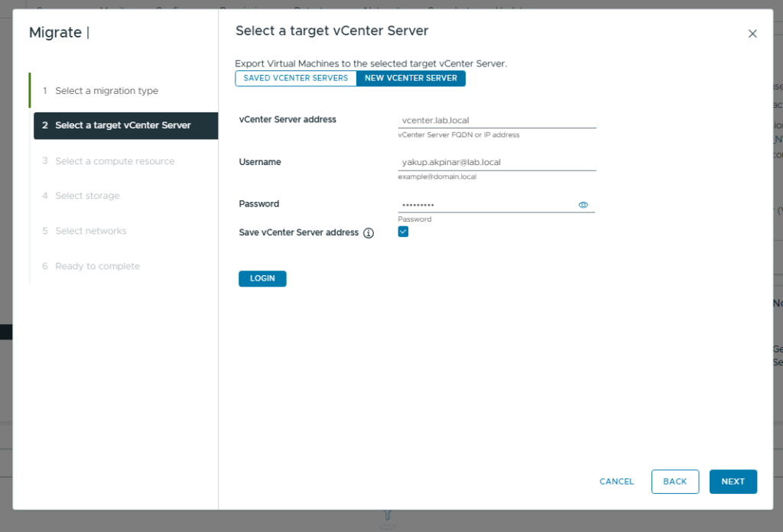The image size is (783, 532).
Task: Show password using the eye icon
Action: coord(583,205)
